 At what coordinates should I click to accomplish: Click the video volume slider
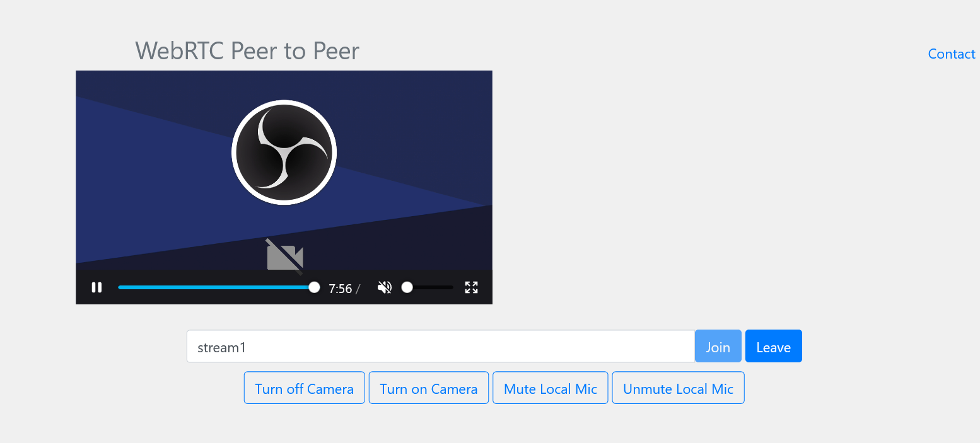428,287
